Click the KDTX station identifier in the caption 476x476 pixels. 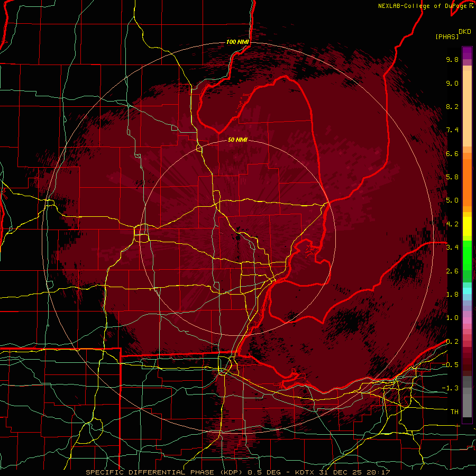pyautogui.click(x=305, y=472)
